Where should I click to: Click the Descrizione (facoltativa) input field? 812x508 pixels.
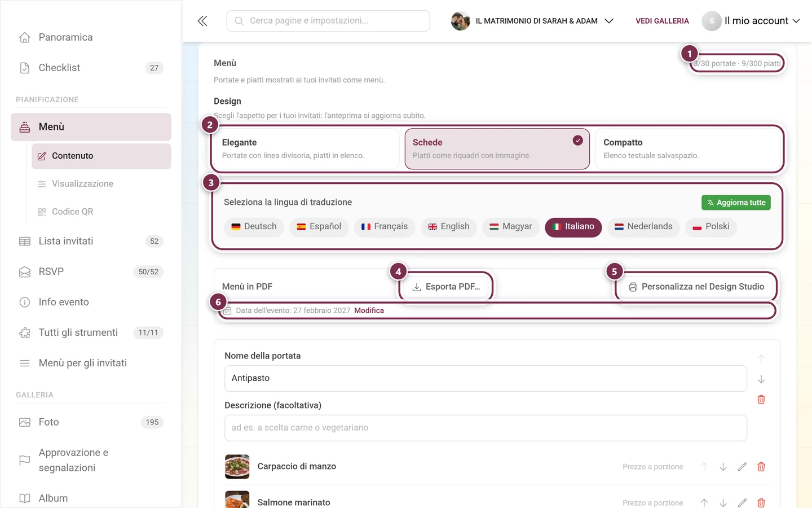tap(486, 428)
